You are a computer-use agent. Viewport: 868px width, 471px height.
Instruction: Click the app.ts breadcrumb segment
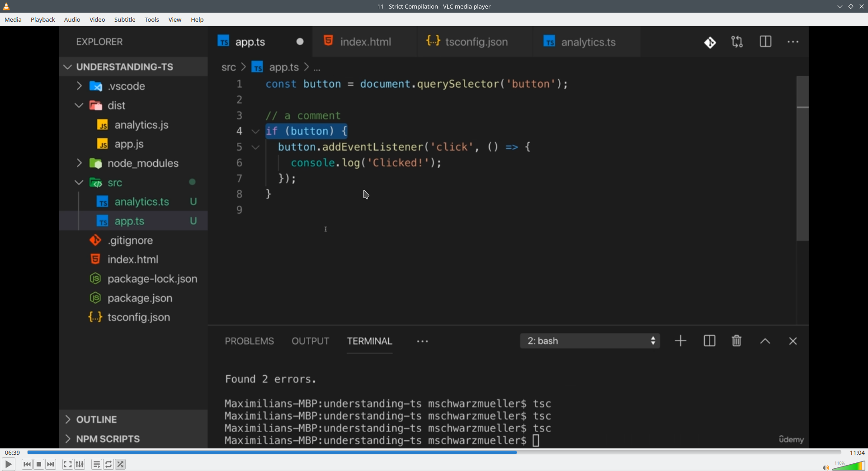tap(283, 67)
